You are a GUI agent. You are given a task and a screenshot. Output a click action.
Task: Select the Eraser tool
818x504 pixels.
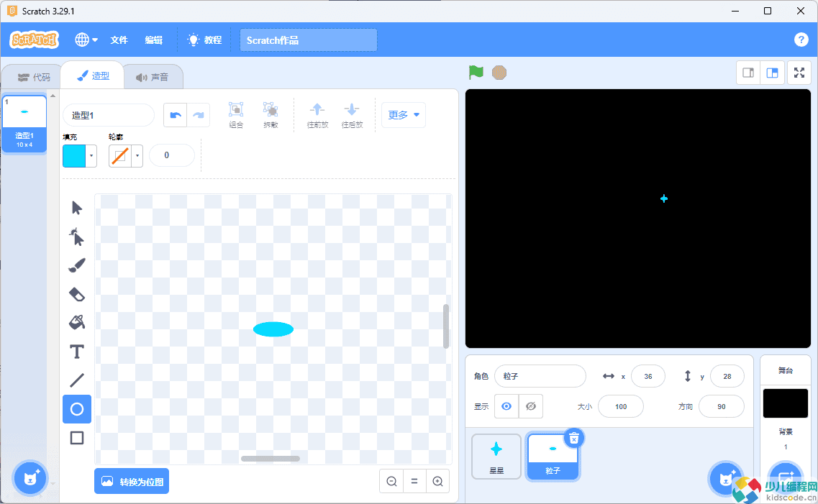tap(77, 294)
